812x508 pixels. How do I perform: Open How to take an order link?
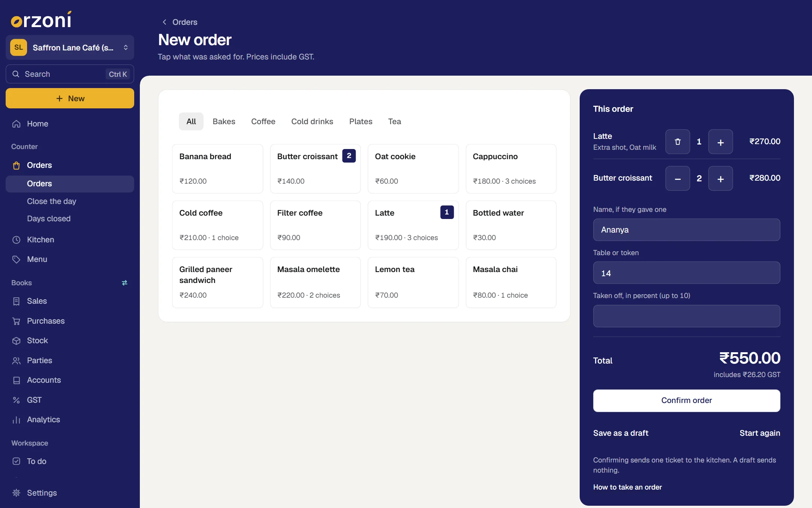(627, 487)
